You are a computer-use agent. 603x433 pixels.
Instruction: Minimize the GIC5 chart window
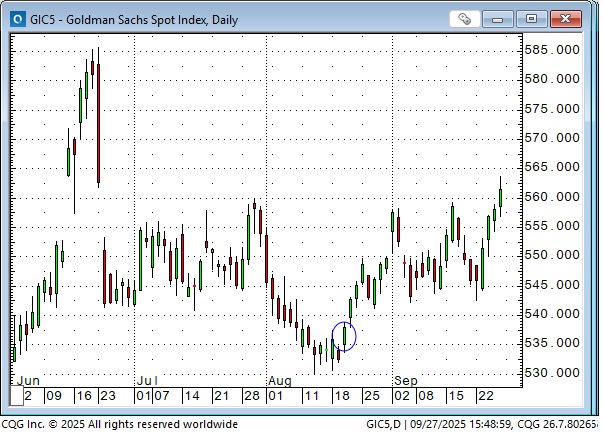(x=499, y=17)
